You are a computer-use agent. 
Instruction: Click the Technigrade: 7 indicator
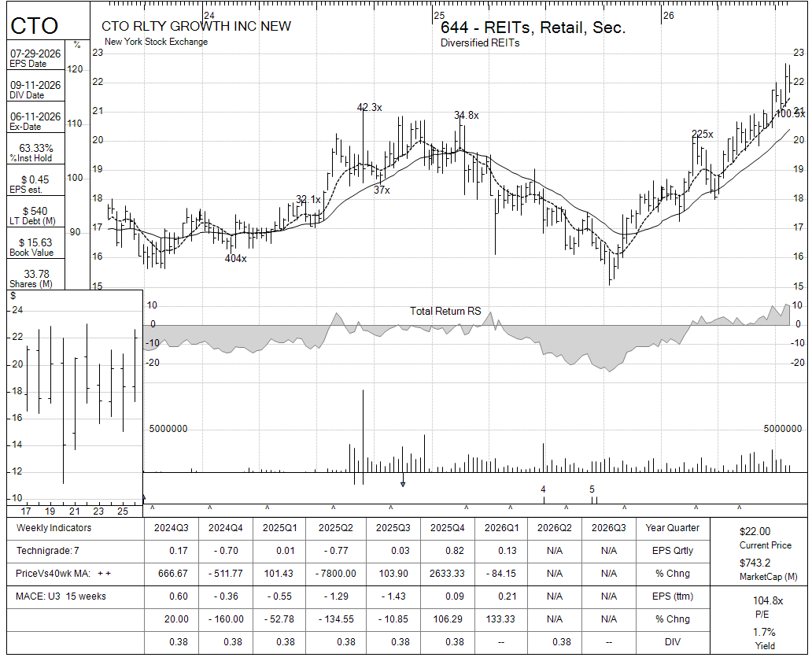pos(48,551)
